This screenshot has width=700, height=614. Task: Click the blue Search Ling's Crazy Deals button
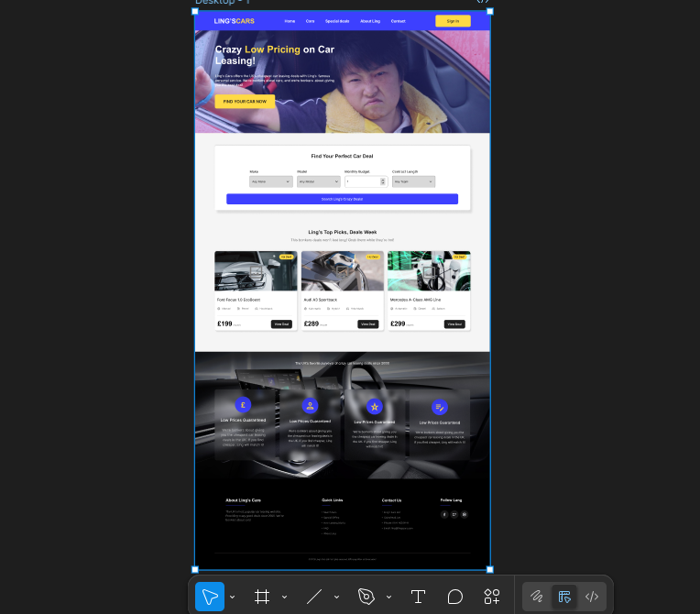[342, 199]
